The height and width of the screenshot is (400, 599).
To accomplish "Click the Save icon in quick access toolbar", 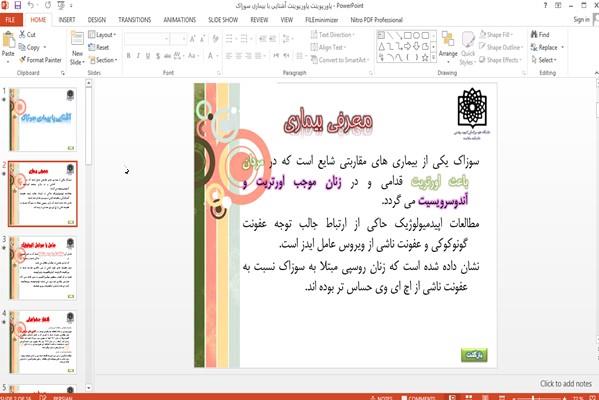I will coord(18,5).
